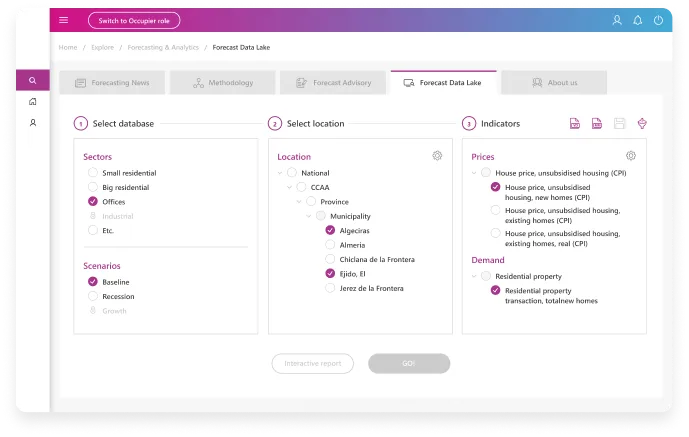Screen dimensions: 689x437
Task: Uncheck the Offices sector option
Action: (x=93, y=202)
